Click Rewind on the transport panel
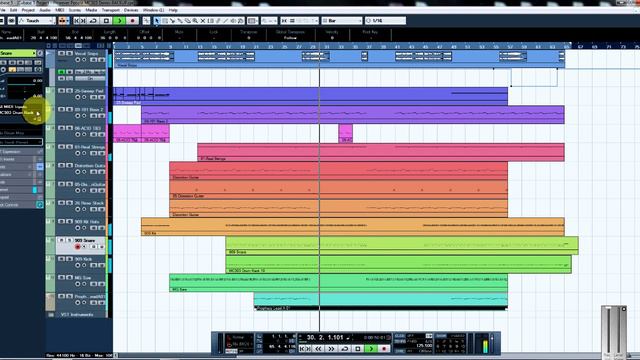640x360 pixels. point(318,349)
